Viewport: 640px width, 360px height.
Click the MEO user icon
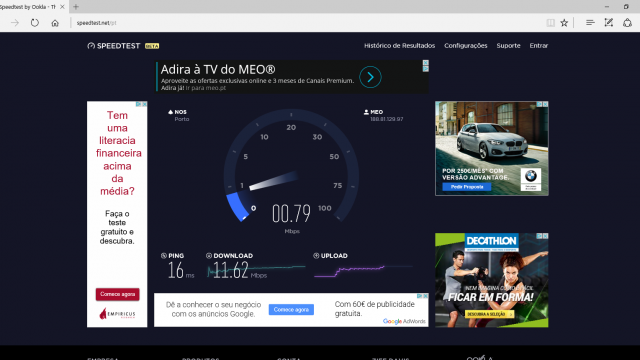point(366,112)
